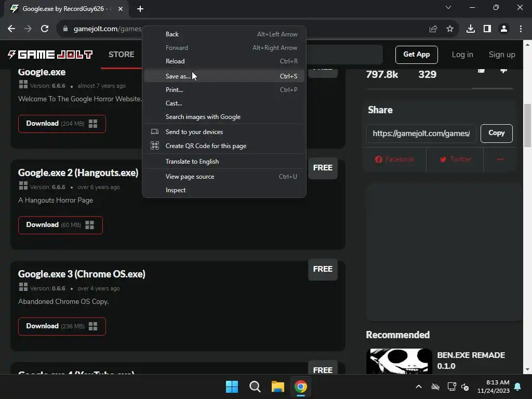The height and width of the screenshot is (399, 532).
Task: Click the browser Forward arrow button
Action: 28,29
